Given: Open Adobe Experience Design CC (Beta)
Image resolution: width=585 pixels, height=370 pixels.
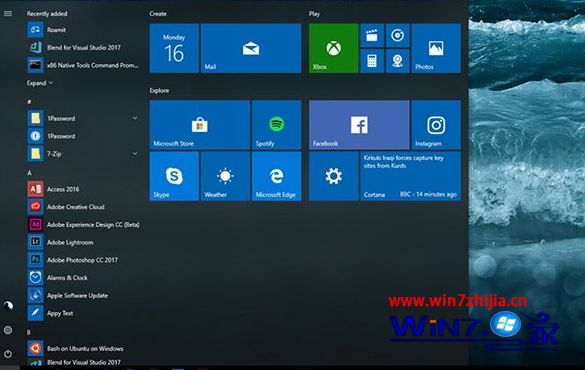Looking at the screenshot, I should (83, 225).
